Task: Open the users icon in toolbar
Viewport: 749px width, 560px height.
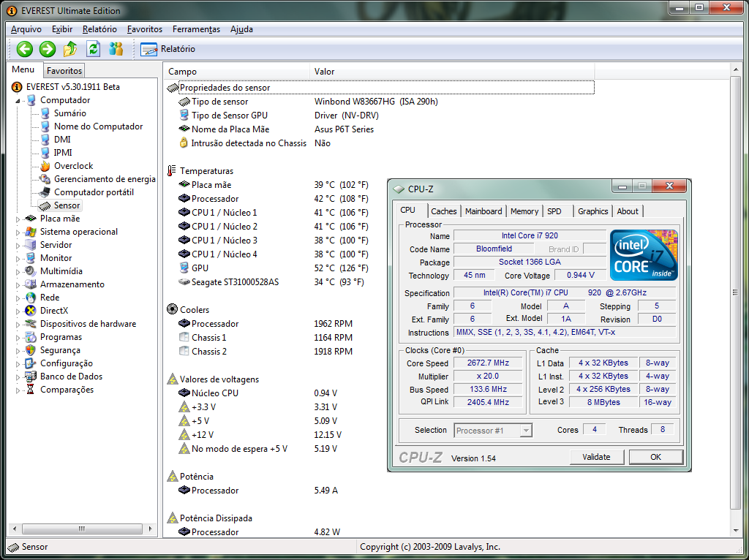Action: (x=116, y=49)
